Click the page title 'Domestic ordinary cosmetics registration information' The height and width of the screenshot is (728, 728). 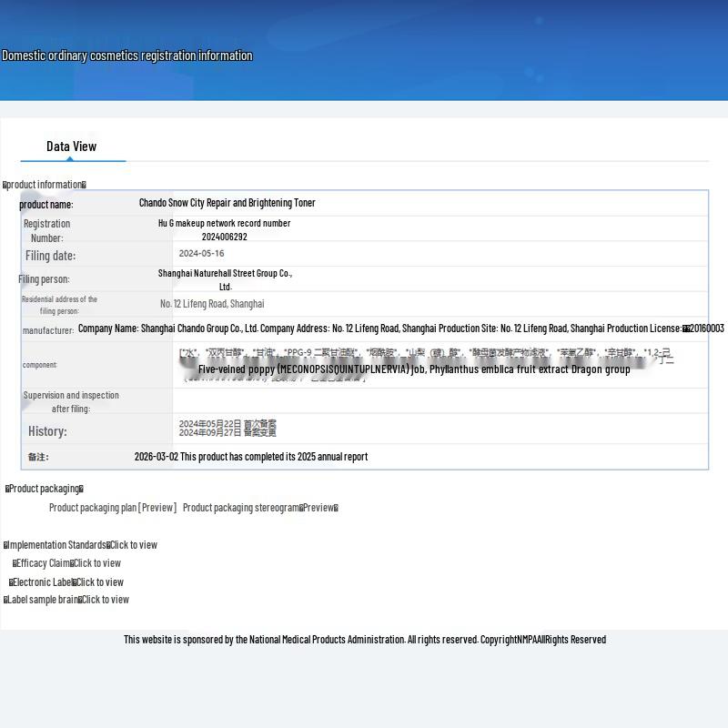pyautogui.click(x=127, y=56)
